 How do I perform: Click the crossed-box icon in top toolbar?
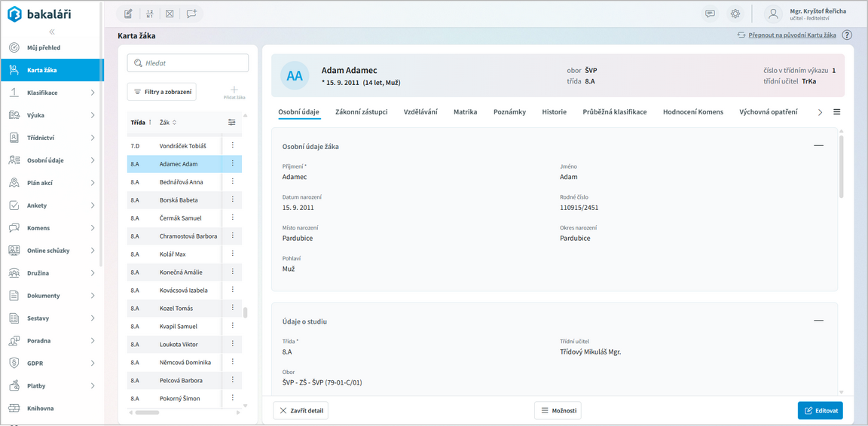tap(170, 14)
